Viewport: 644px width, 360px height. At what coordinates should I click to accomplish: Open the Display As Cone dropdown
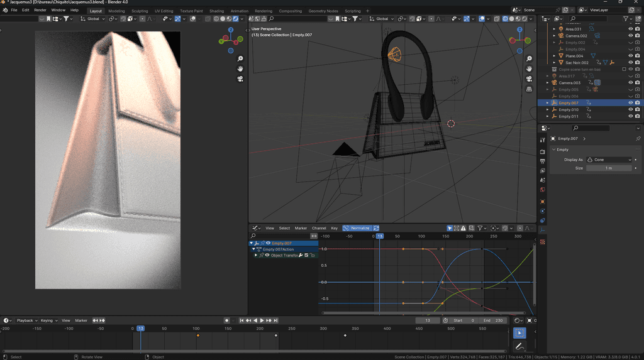pyautogui.click(x=609, y=160)
